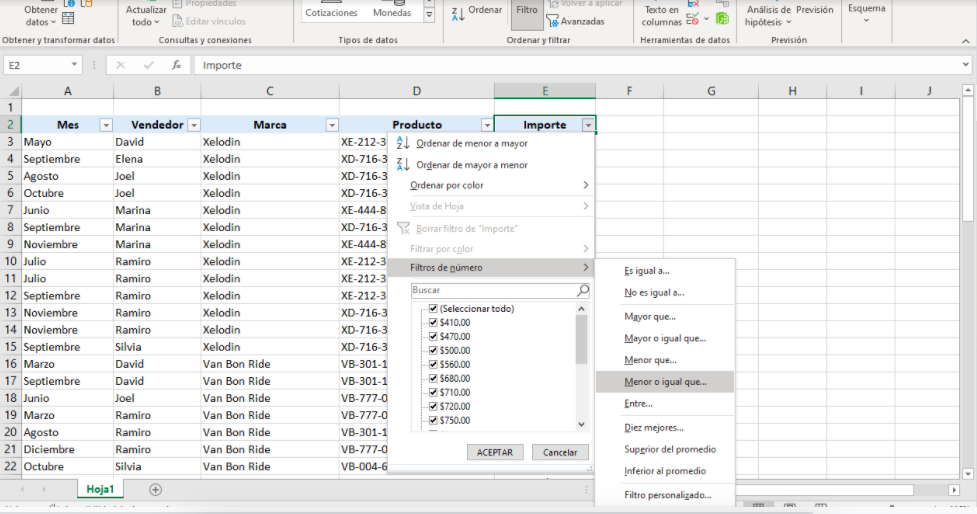977x514 pixels.
Task: Click sort descending Z-A icon in menu
Action: tap(403, 164)
